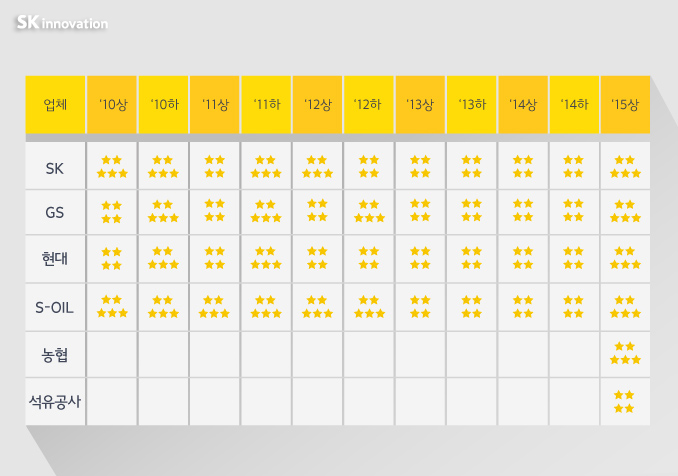Click 석유공사's star rating under '15상

click(625, 401)
